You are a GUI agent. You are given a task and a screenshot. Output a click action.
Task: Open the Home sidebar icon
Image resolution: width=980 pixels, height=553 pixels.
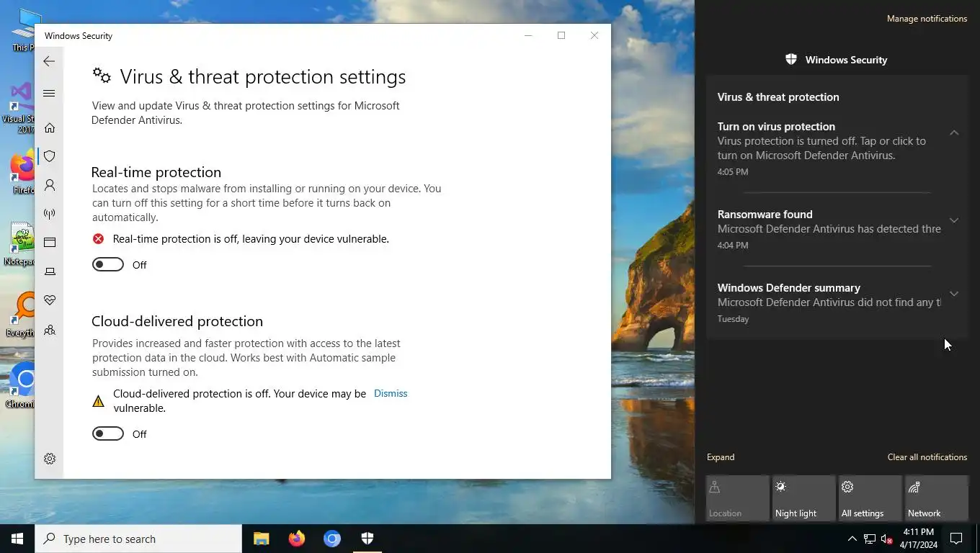tap(50, 127)
